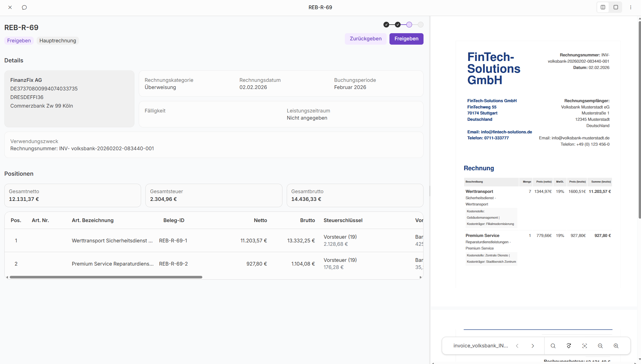Switch to single pane layout
Viewport: 641px width, 364px height.
pos(616,7)
